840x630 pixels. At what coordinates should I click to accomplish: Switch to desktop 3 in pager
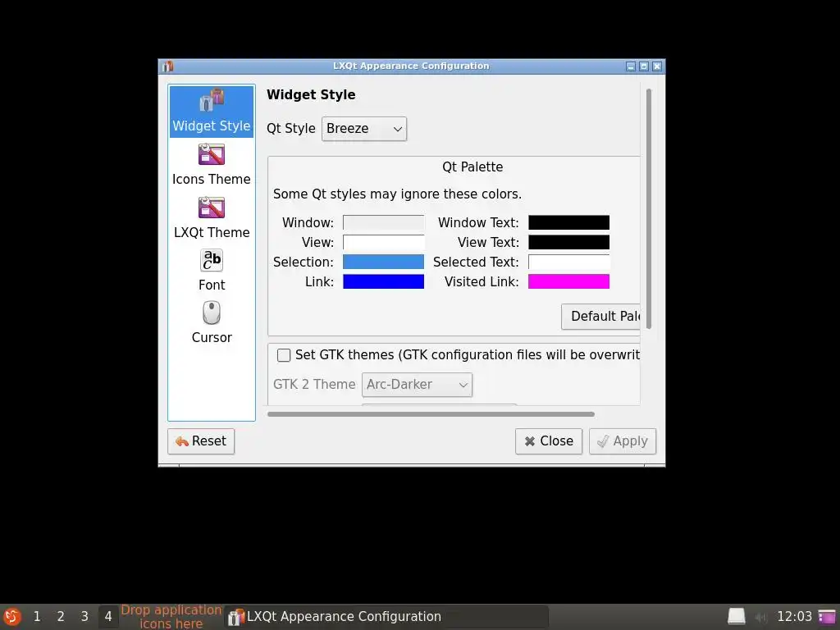tap(84, 617)
